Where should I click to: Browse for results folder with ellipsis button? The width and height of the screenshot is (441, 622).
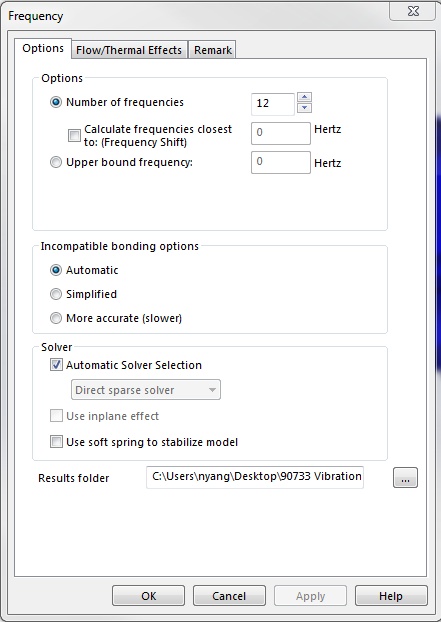(x=405, y=478)
